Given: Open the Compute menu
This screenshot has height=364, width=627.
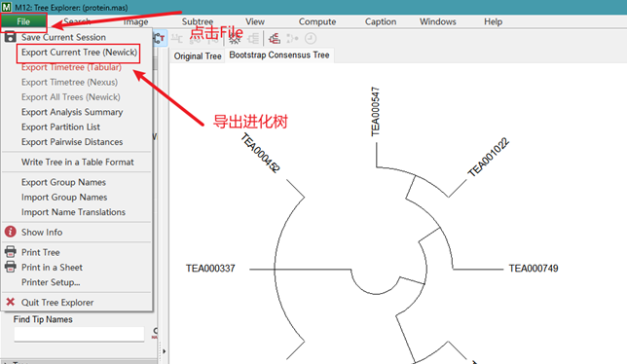Looking at the screenshot, I should coord(317,21).
